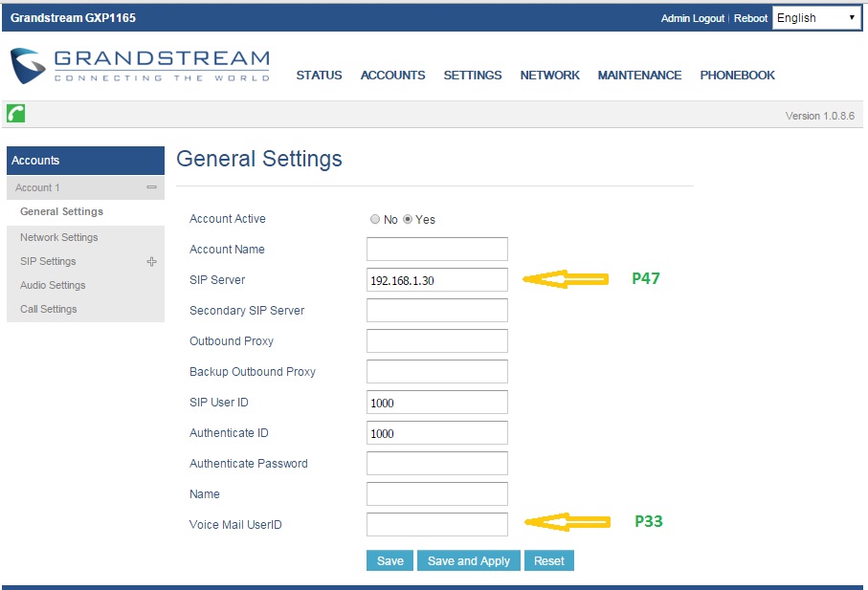This screenshot has width=868, height=590.
Task: Open the SETTINGS menu
Action: point(473,76)
